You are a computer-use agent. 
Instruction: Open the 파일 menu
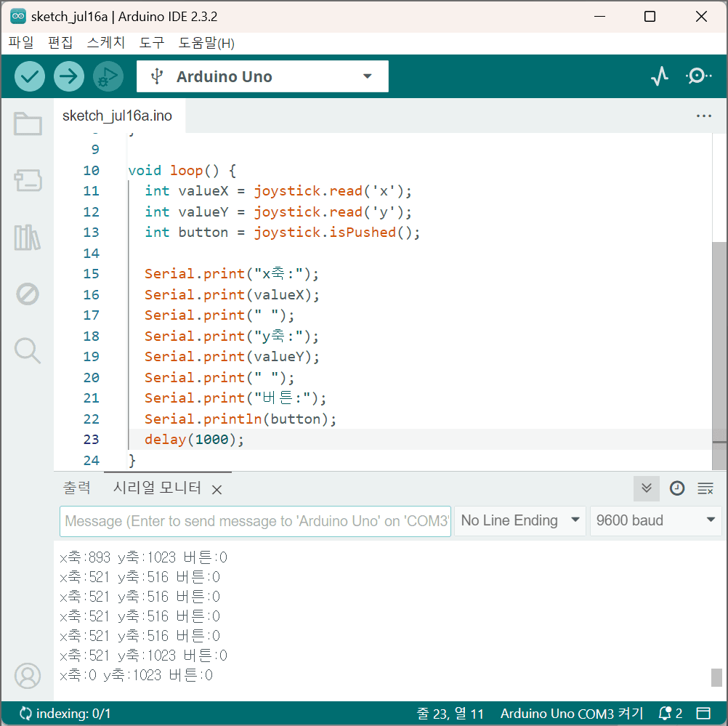coord(21,43)
